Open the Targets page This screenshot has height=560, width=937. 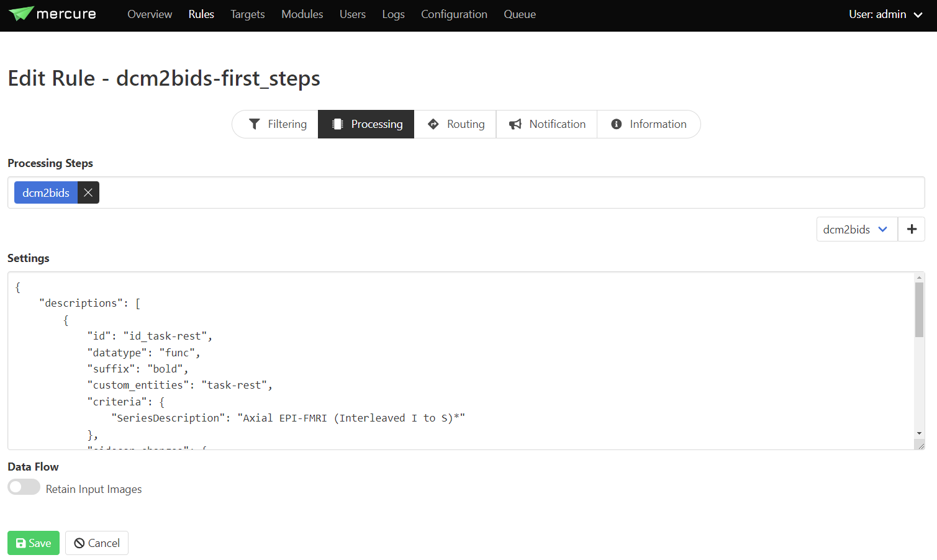(x=247, y=14)
